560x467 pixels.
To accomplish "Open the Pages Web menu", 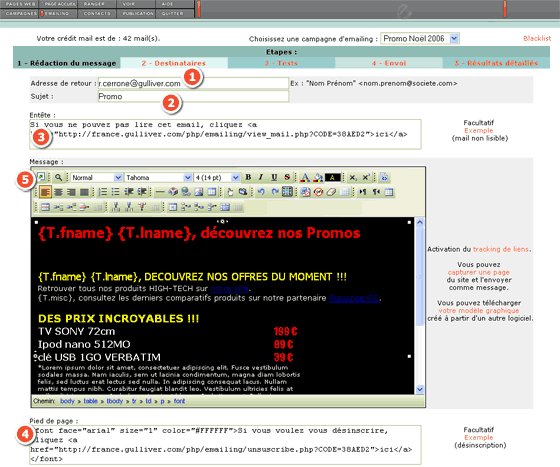I will pyautogui.click(x=20, y=4).
